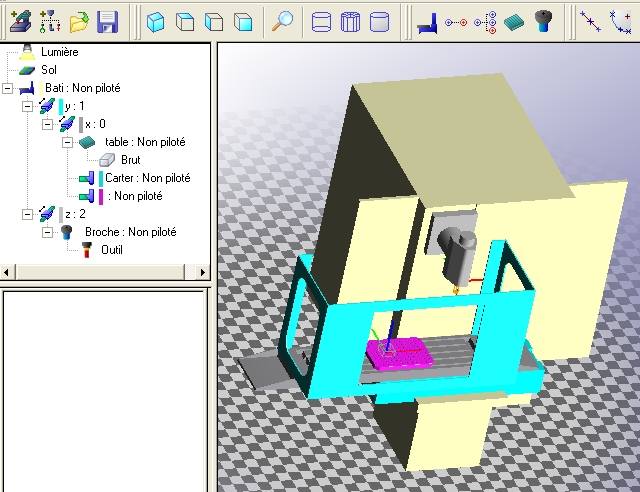Click the magnifying glass zoom tool
The height and width of the screenshot is (492, 640).
(282, 21)
